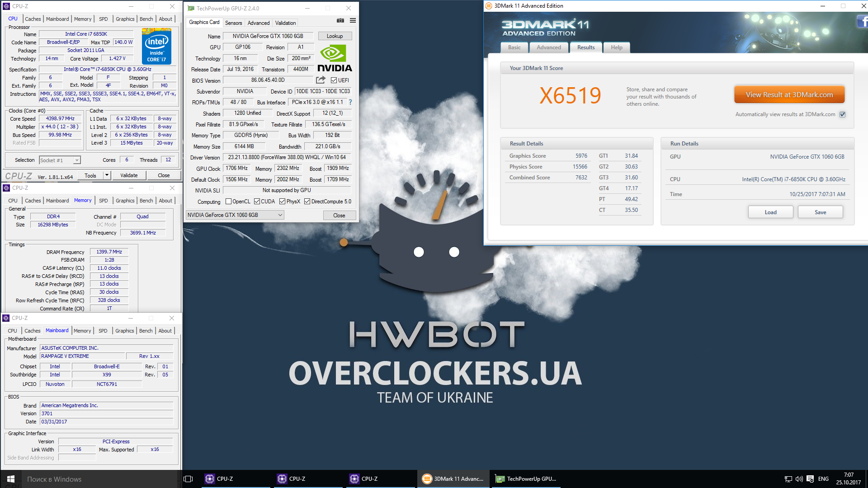Image resolution: width=868 pixels, height=488 pixels.
Task: Click the network icon in the system tray
Action: click(x=788, y=479)
